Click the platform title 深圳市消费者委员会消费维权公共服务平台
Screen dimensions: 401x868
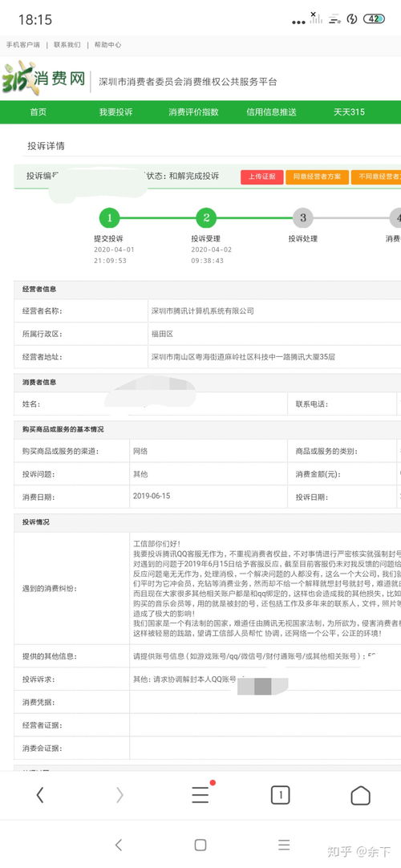coord(188,82)
